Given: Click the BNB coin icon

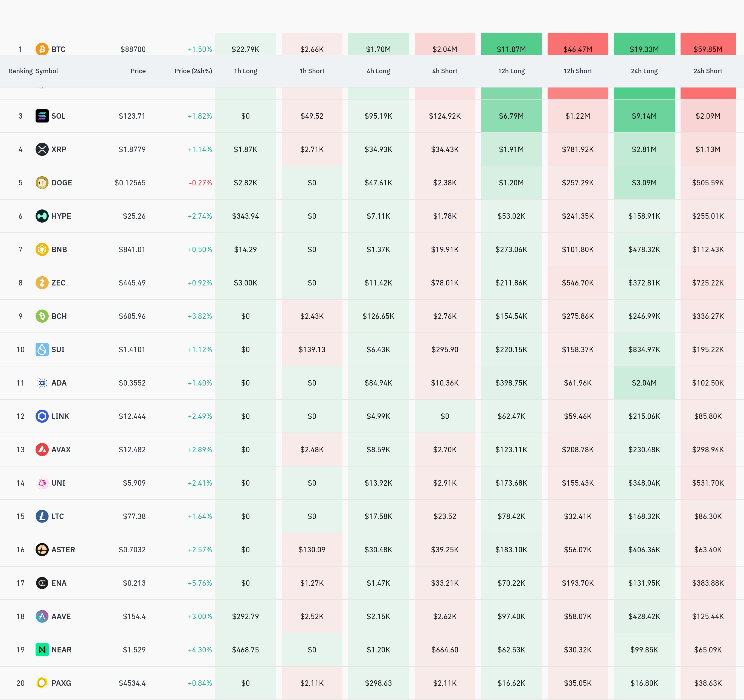Looking at the screenshot, I should pos(42,249).
